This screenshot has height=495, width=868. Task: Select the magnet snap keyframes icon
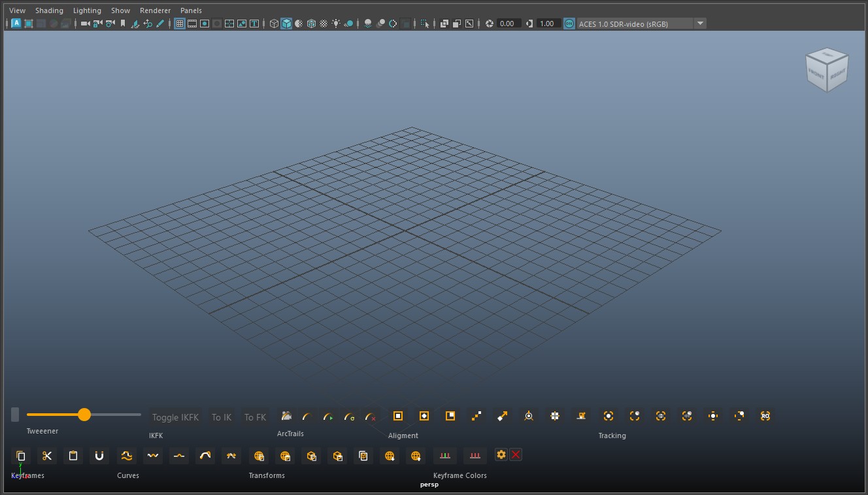pyautogui.click(x=99, y=456)
